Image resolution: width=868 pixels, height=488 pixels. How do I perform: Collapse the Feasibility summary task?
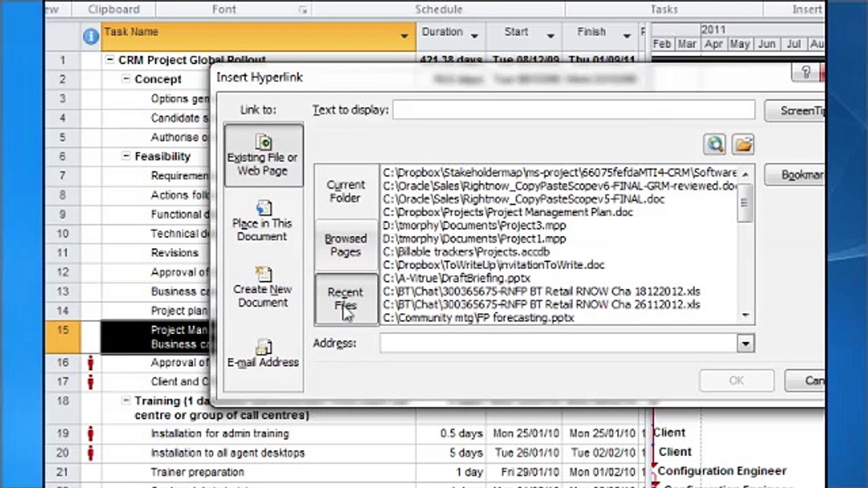click(126, 157)
